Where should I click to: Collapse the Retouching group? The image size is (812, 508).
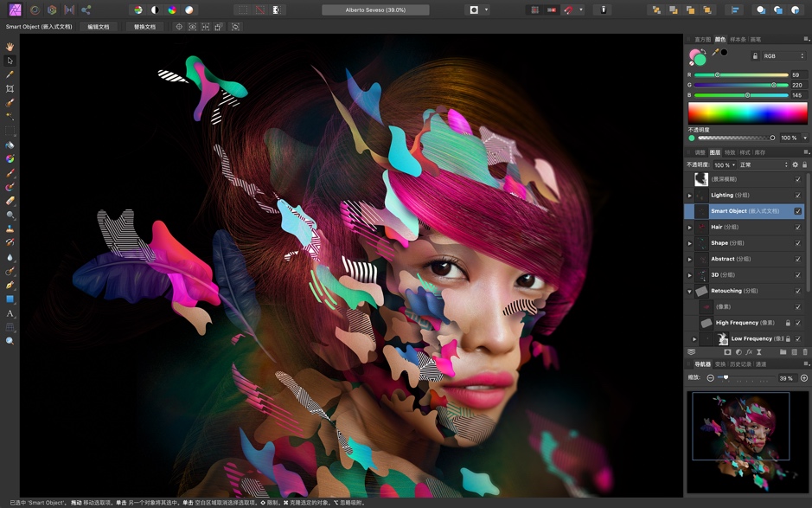click(689, 291)
